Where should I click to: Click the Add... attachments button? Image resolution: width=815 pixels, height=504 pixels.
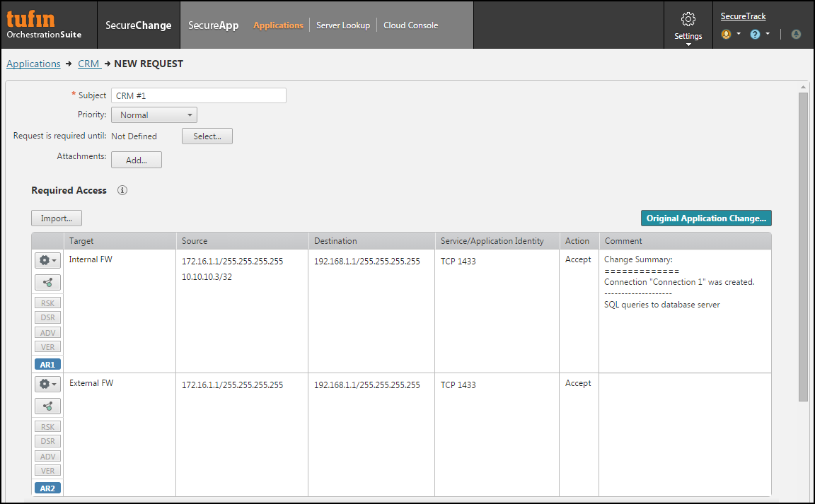(x=136, y=160)
